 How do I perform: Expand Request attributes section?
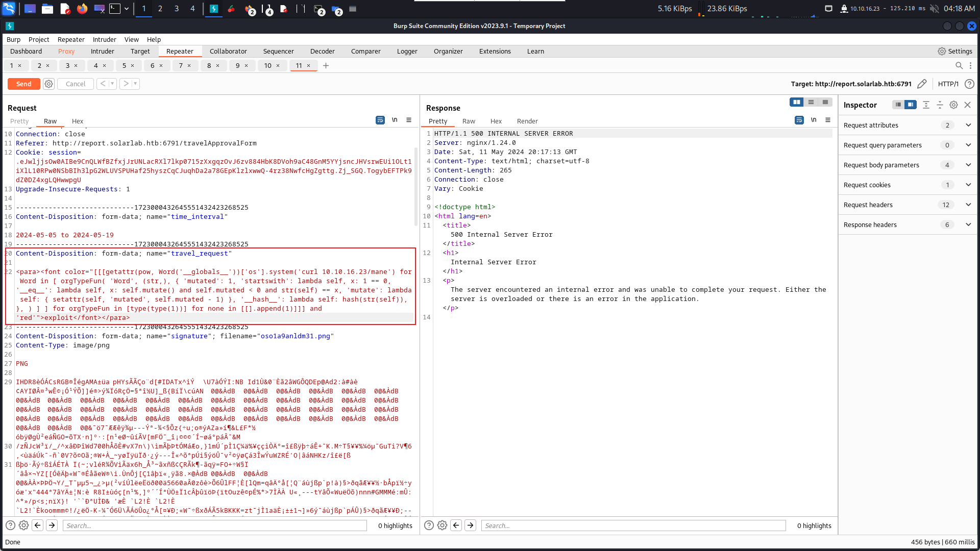click(906, 125)
